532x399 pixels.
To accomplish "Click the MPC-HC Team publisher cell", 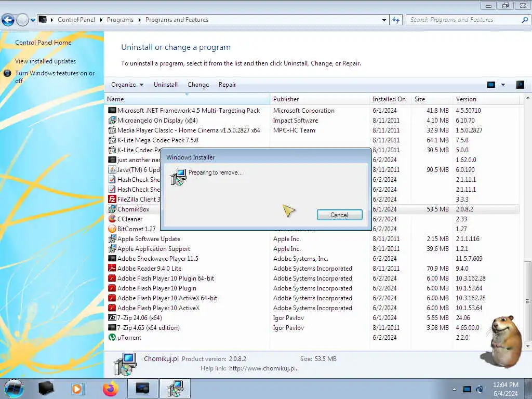I will click(x=294, y=130).
